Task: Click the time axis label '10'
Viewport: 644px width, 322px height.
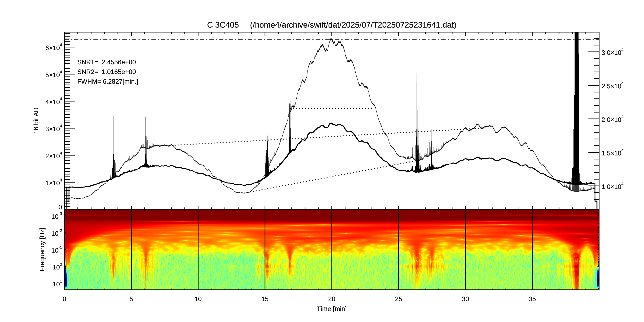Action: point(198,299)
